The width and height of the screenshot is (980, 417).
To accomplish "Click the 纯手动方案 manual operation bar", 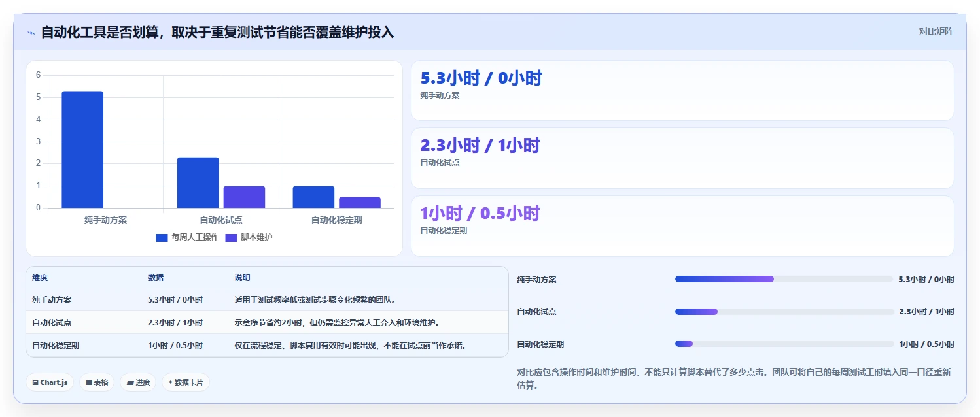I will tap(82, 150).
